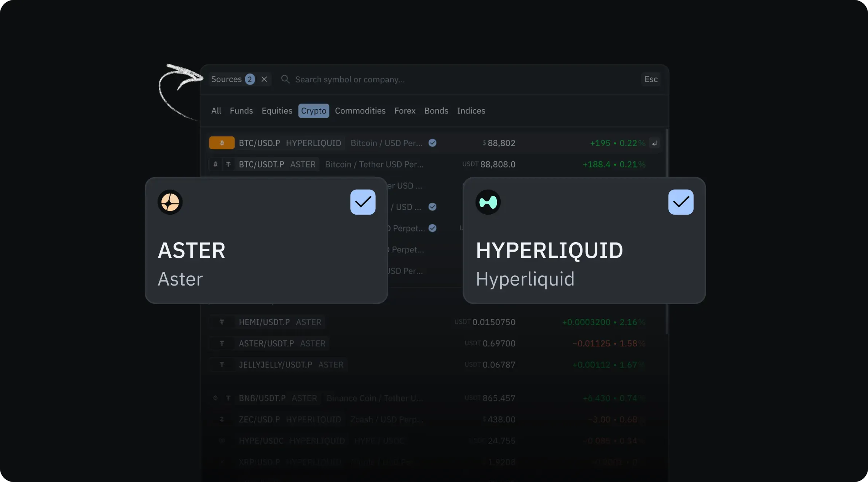Select the Commodities tab
The image size is (868, 482).
pos(360,111)
